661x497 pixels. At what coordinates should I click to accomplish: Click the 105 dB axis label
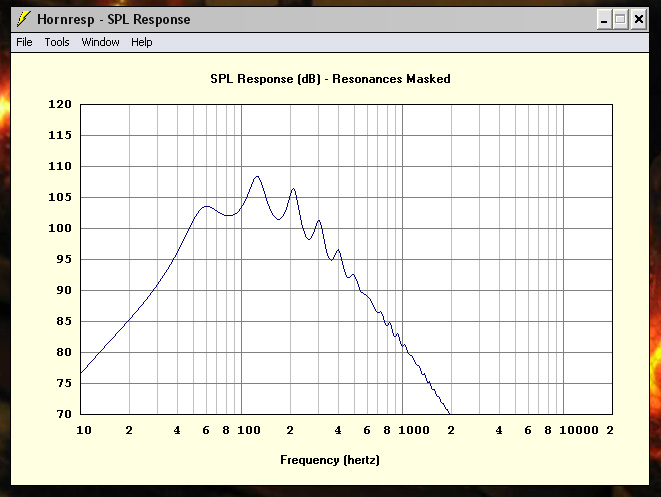pyautogui.click(x=60, y=197)
